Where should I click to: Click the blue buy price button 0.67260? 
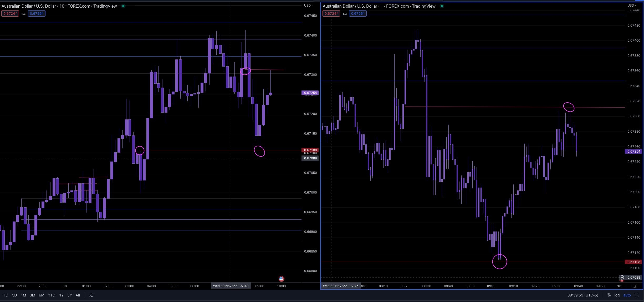point(37,13)
